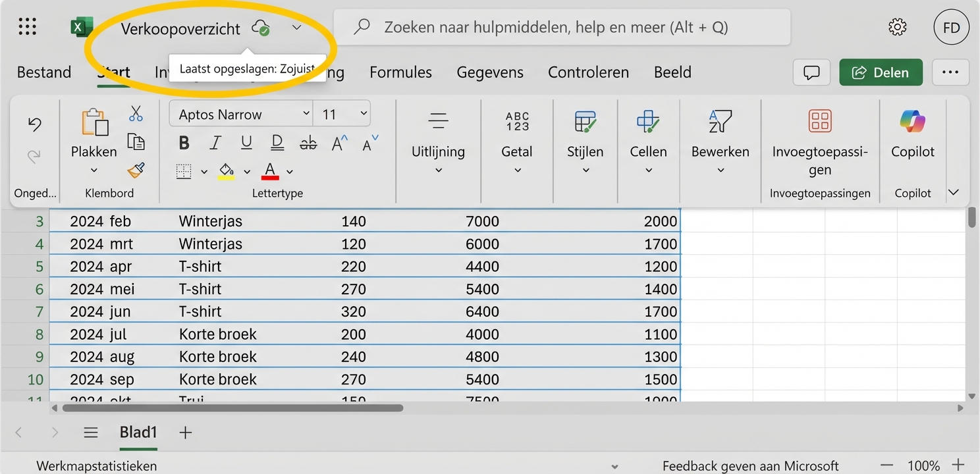The image size is (980, 474).
Task: Undo the last action
Action: [34, 124]
